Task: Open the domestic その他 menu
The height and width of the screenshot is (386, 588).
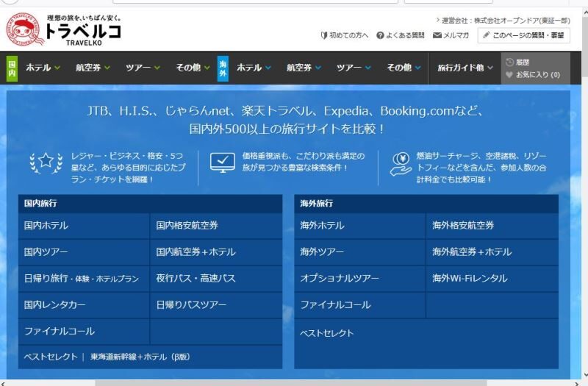Action: [193, 68]
